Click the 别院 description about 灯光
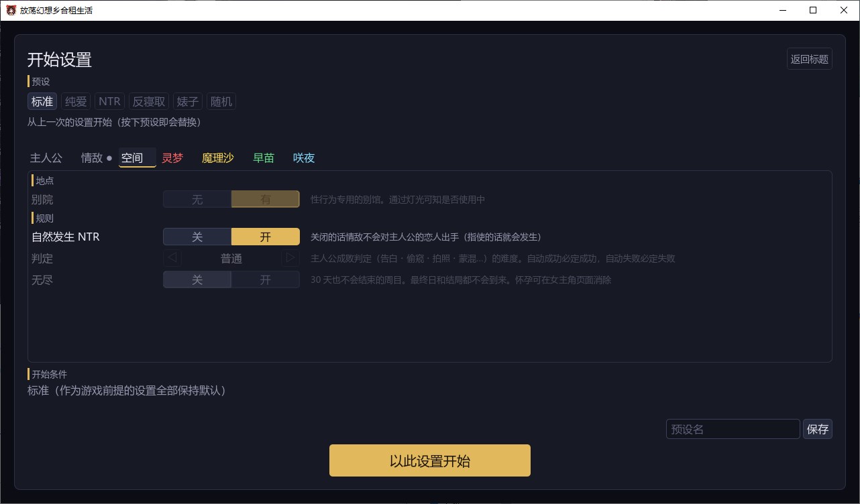This screenshot has width=860, height=504. (x=398, y=199)
